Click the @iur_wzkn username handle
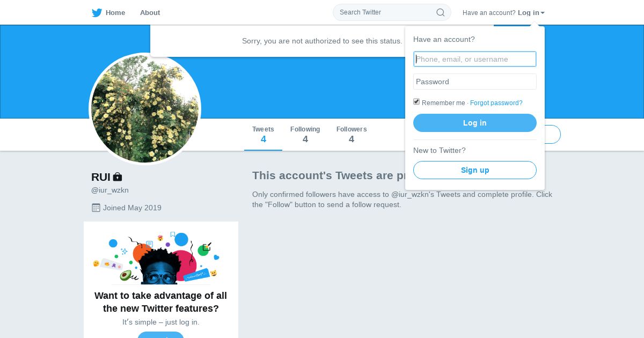Image resolution: width=644 pixels, height=338 pixels. pos(110,190)
